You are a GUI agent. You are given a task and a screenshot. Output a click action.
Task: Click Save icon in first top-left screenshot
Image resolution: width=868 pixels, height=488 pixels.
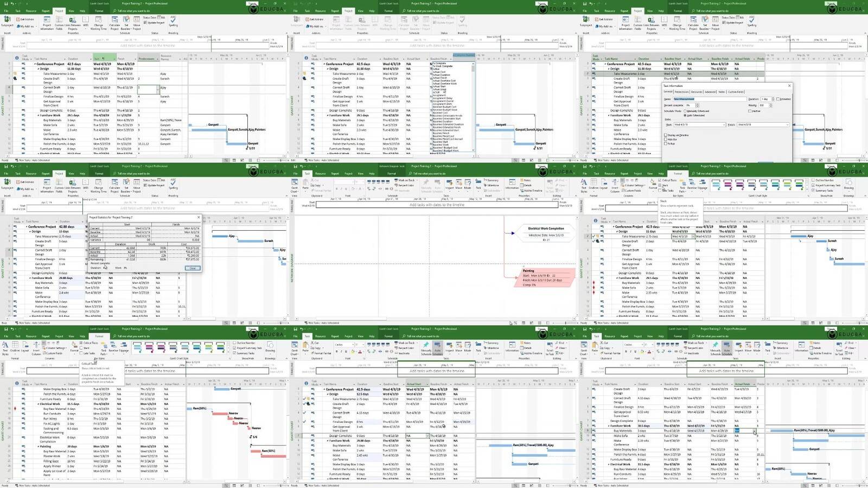[6, 4]
